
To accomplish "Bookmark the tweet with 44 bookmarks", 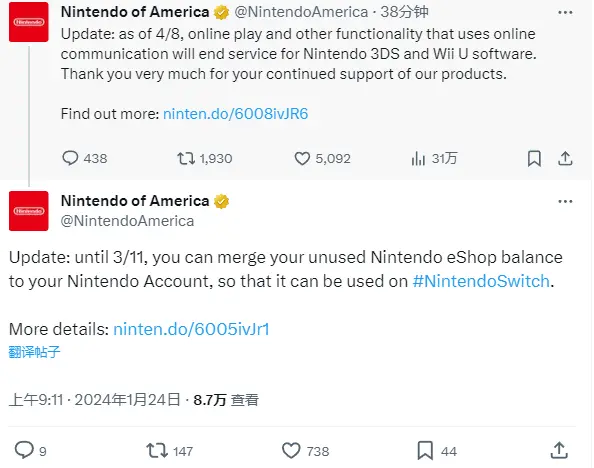I will click(437, 451).
